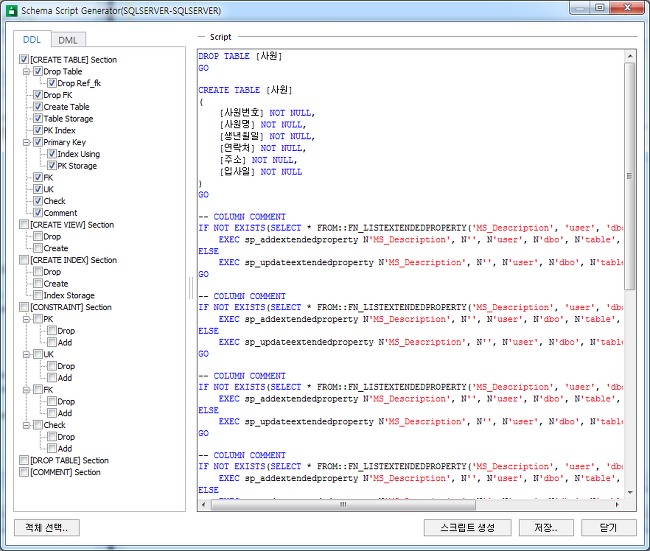Screen dimensions: 650x551
Task: Uncheck Table Storage option
Action: coord(38,119)
